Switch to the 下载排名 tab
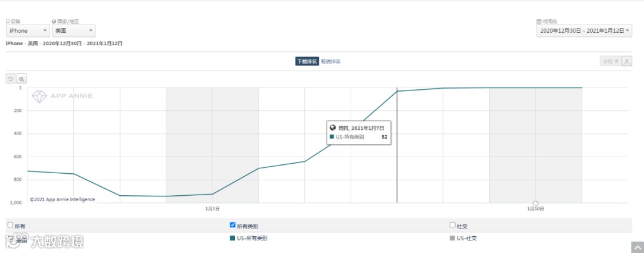Screen dimensions: 644x253 click(x=307, y=61)
